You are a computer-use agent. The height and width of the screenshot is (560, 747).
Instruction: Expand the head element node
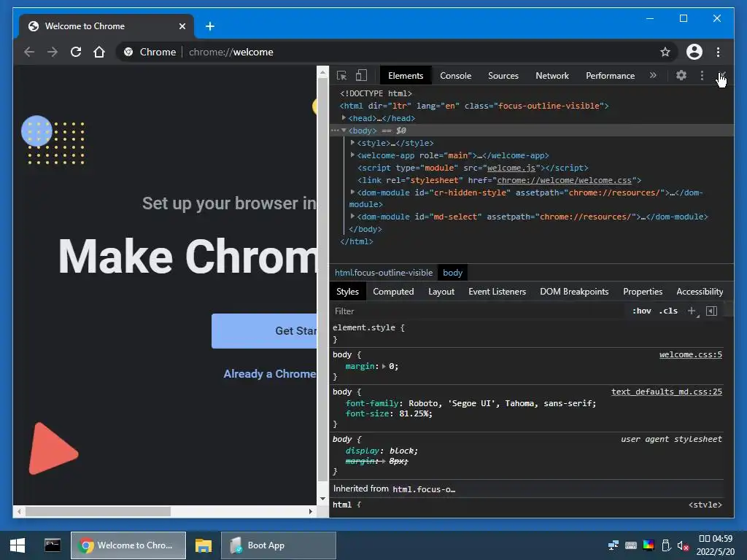pyautogui.click(x=344, y=117)
